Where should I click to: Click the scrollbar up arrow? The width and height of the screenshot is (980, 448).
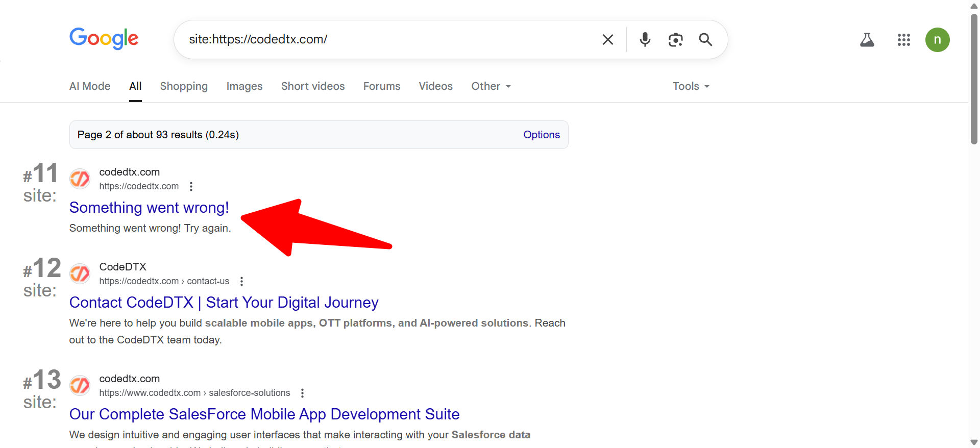click(x=974, y=6)
